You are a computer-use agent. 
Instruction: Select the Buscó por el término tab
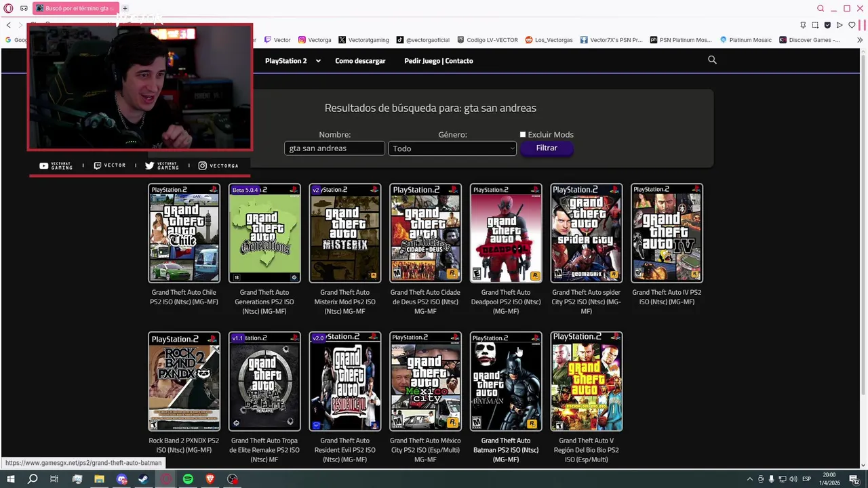[x=75, y=8]
